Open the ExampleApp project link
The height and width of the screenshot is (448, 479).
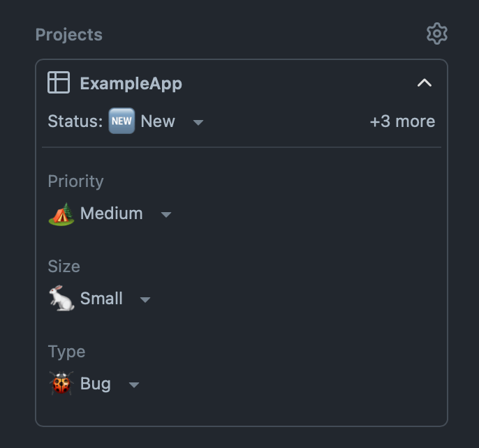click(131, 84)
